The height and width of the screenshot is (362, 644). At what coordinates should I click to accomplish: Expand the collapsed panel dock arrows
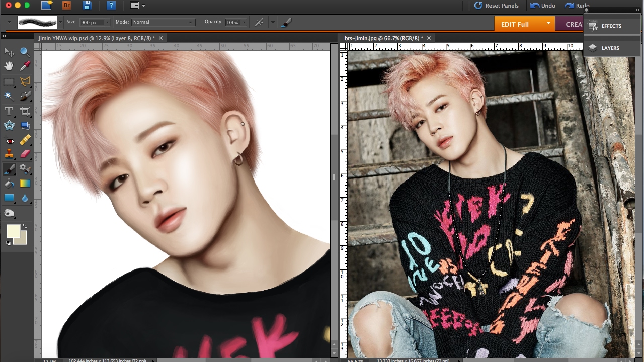tap(637, 10)
